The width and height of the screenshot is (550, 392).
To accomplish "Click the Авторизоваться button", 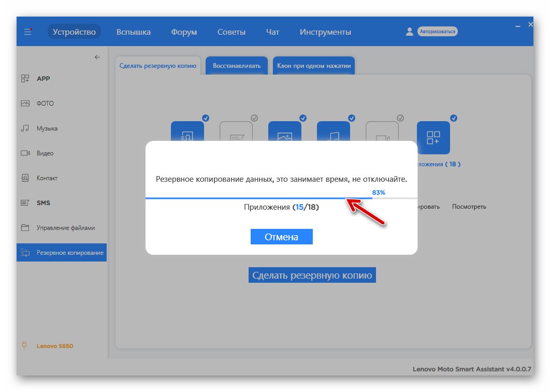I will point(437,31).
